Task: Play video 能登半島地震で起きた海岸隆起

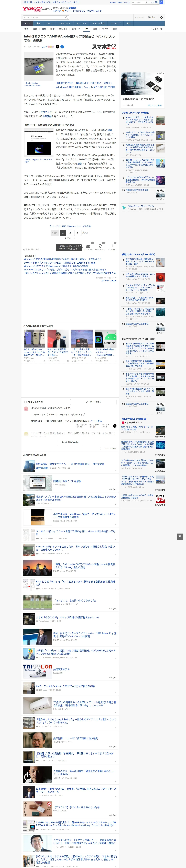Action: pos(160,364)
